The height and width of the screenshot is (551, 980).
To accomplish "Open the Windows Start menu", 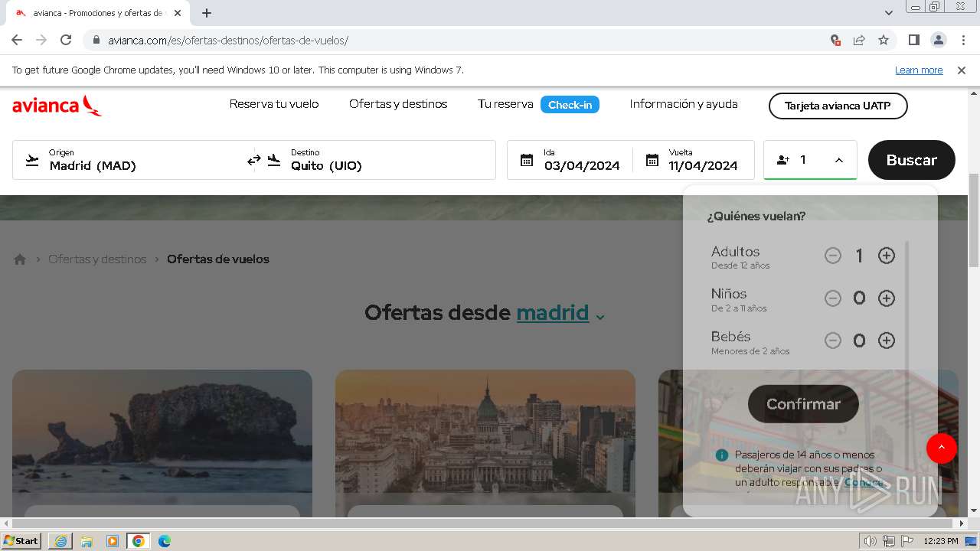I will [22, 541].
